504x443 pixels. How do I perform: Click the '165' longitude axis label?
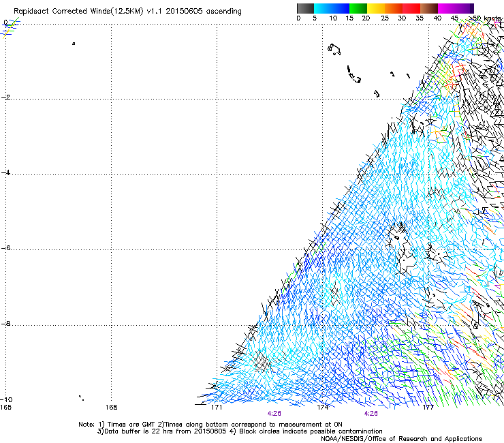pyautogui.click(x=5, y=408)
